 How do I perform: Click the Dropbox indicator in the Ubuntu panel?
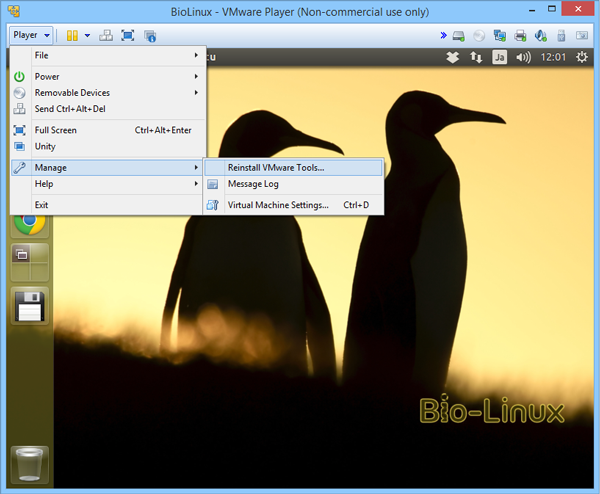(x=453, y=57)
